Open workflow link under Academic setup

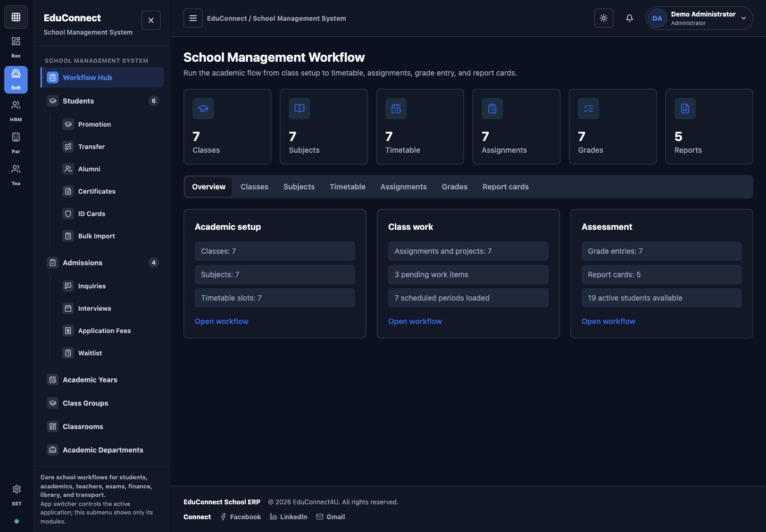(221, 321)
